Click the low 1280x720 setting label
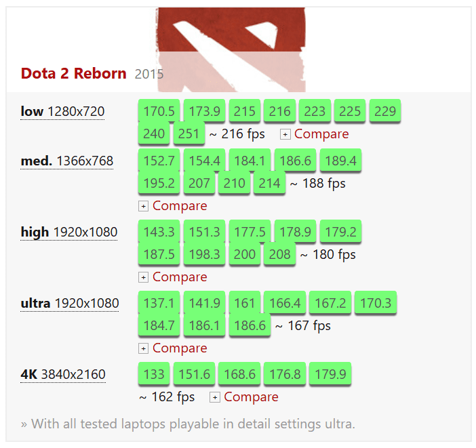Viewport: 476px width, 448px height. 62,111
